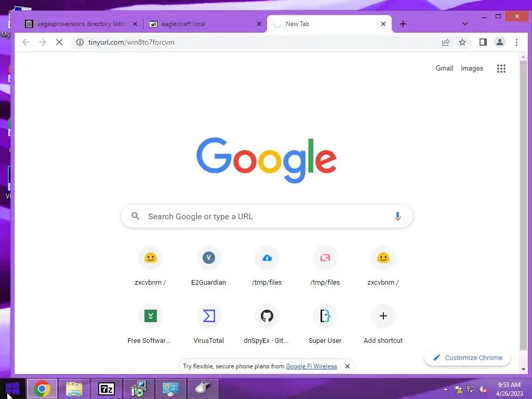This screenshot has width=532, height=399.
Task: Open a new tab with the plus button
Action: (x=403, y=24)
